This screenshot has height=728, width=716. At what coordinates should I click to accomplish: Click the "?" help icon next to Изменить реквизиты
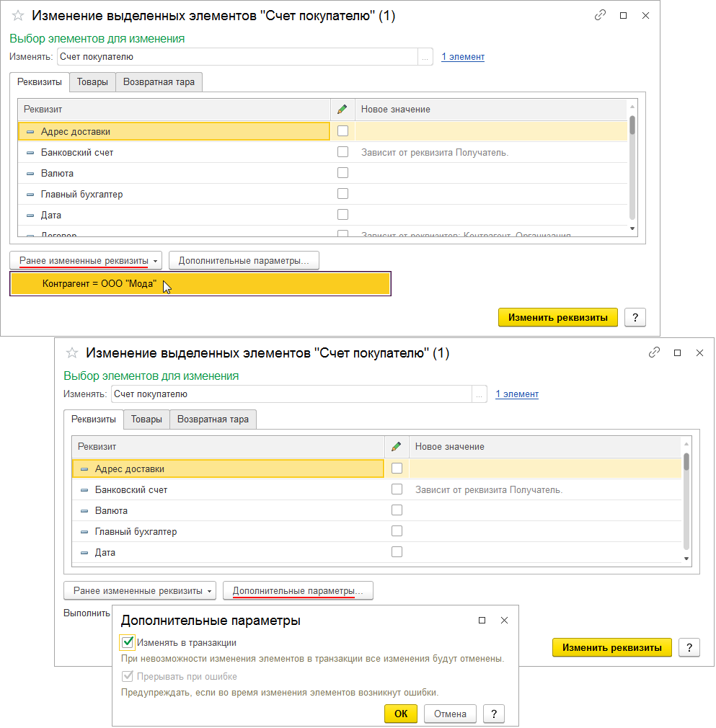[635, 317]
